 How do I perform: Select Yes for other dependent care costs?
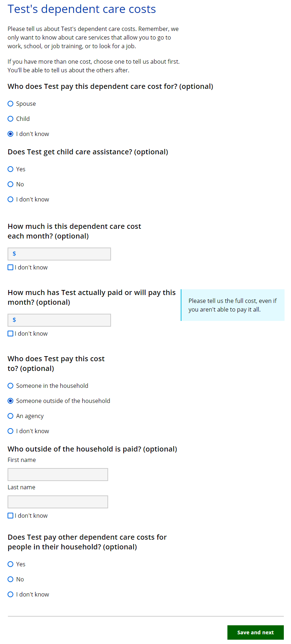[11, 564]
